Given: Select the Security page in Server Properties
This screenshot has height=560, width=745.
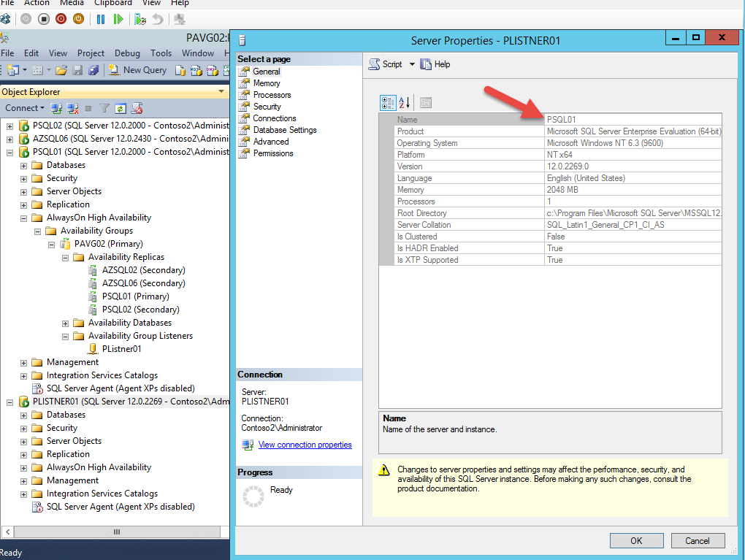Looking at the screenshot, I should [x=267, y=107].
